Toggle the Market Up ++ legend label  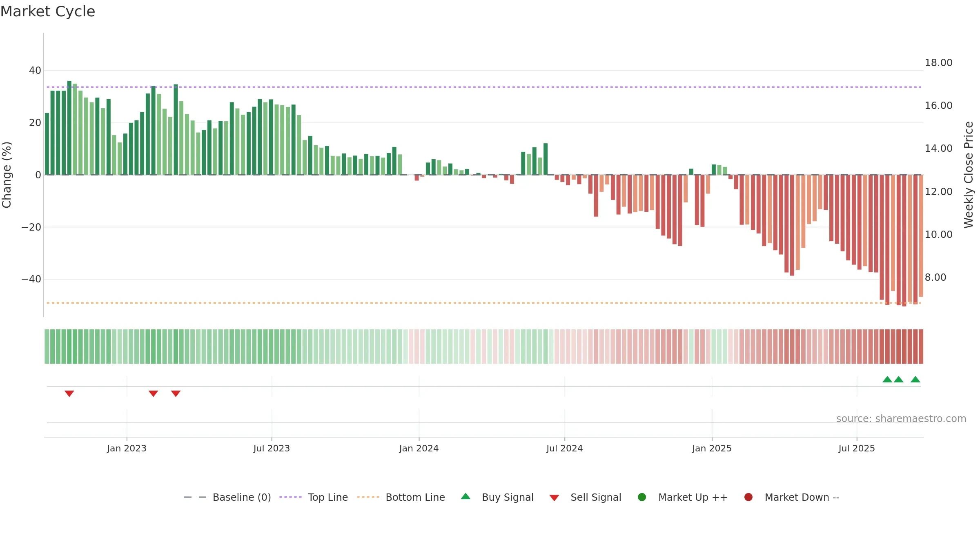click(x=693, y=498)
